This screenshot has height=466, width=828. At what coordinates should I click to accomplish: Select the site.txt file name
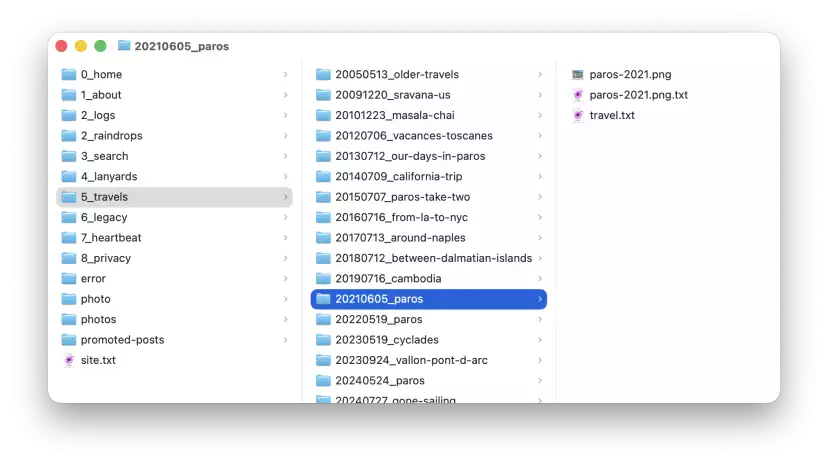pyautogui.click(x=98, y=360)
